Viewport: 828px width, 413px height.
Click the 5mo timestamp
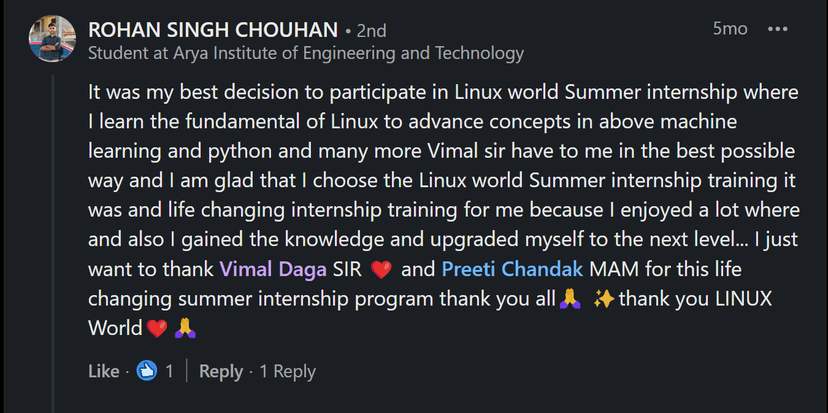[729, 29]
